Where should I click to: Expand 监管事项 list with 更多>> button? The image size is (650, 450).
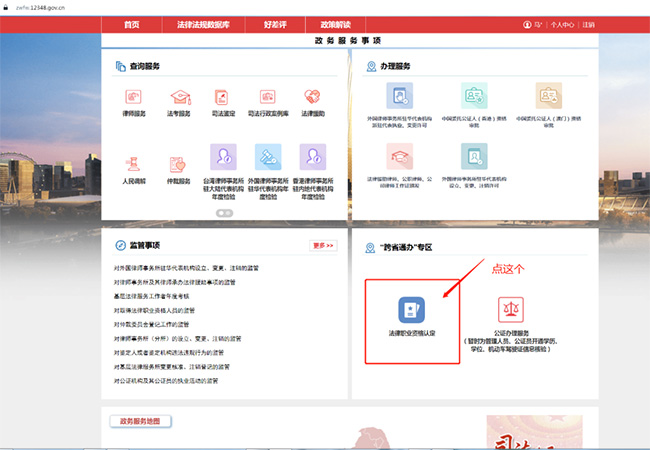[x=323, y=245]
